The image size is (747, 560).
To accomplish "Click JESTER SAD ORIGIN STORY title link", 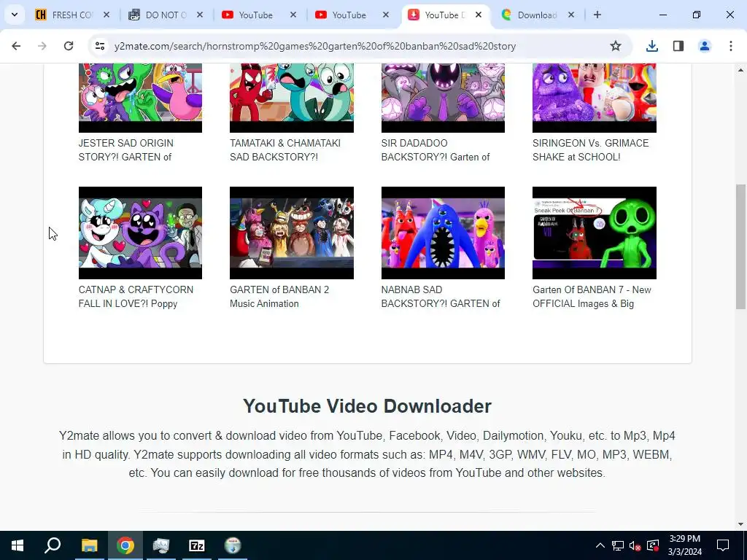I will tap(125, 150).
